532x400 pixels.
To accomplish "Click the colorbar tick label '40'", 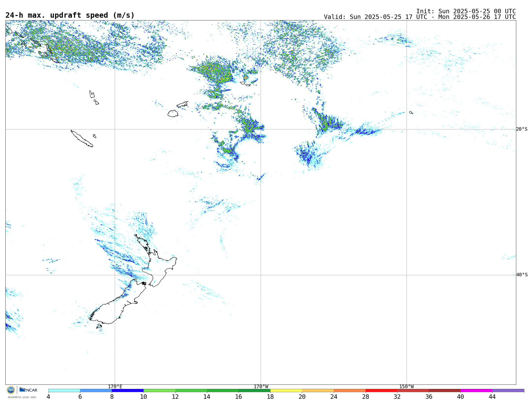I will [x=461, y=397].
